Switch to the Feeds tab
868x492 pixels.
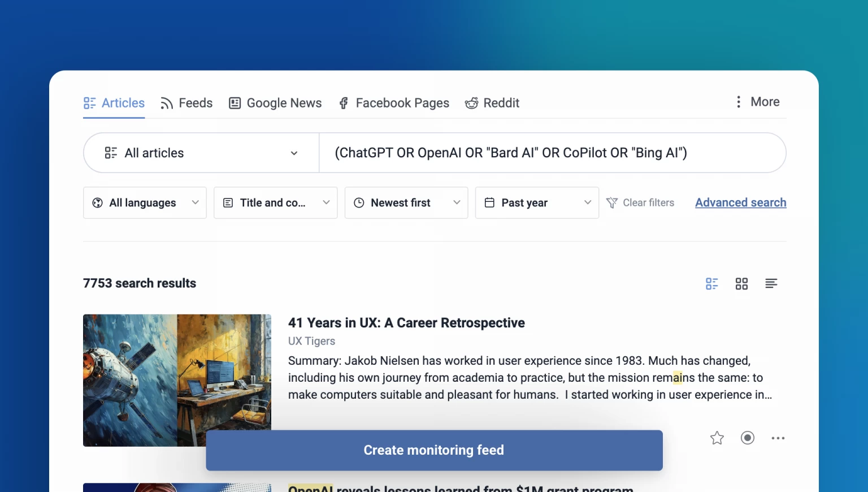point(186,103)
